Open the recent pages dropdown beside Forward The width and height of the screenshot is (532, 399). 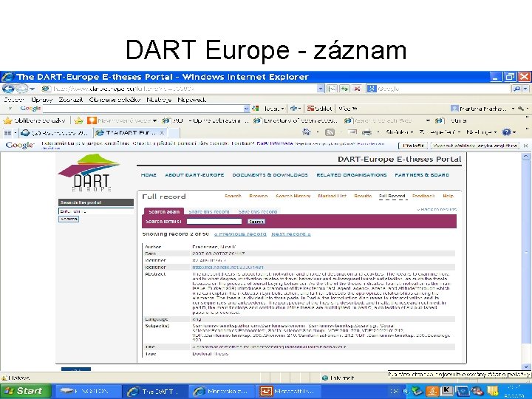click(x=33, y=89)
